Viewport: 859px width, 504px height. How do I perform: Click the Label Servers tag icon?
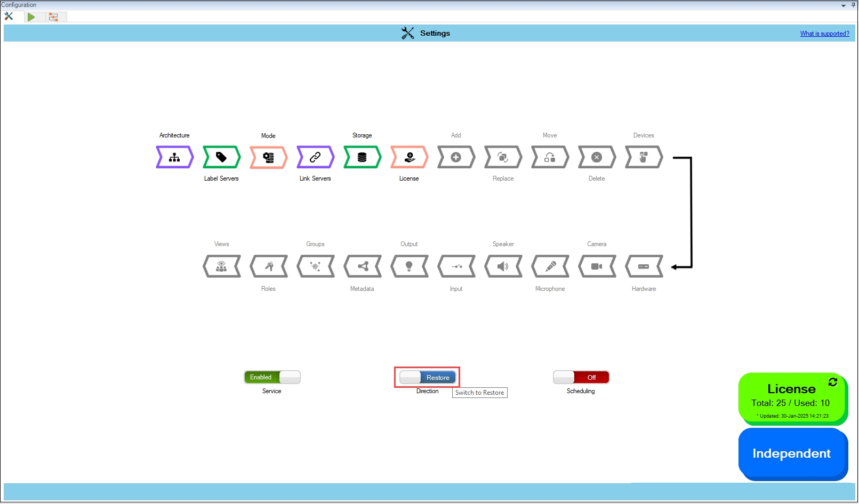221,157
